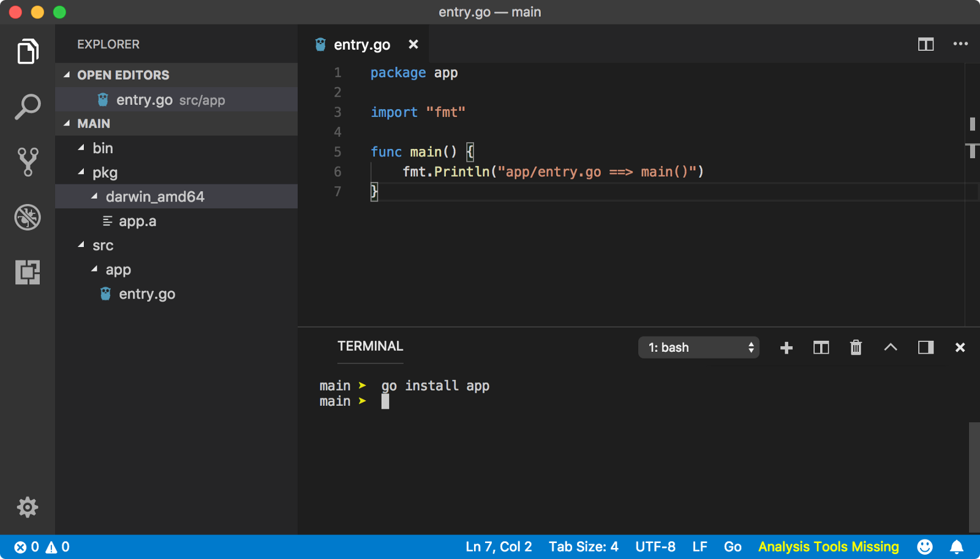The height and width of the screenshot is (559, 980).
Task: Click the closing brace on line 7
Action: tap(374, 191)
